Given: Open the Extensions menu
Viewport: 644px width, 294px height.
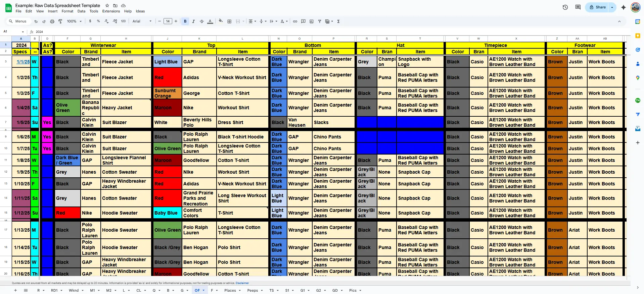Looking at the screenshot, I should tap(111, 11).
